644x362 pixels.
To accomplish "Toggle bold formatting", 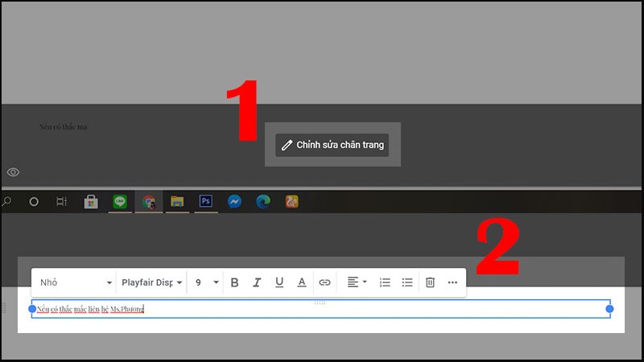I will coord(235,282).
